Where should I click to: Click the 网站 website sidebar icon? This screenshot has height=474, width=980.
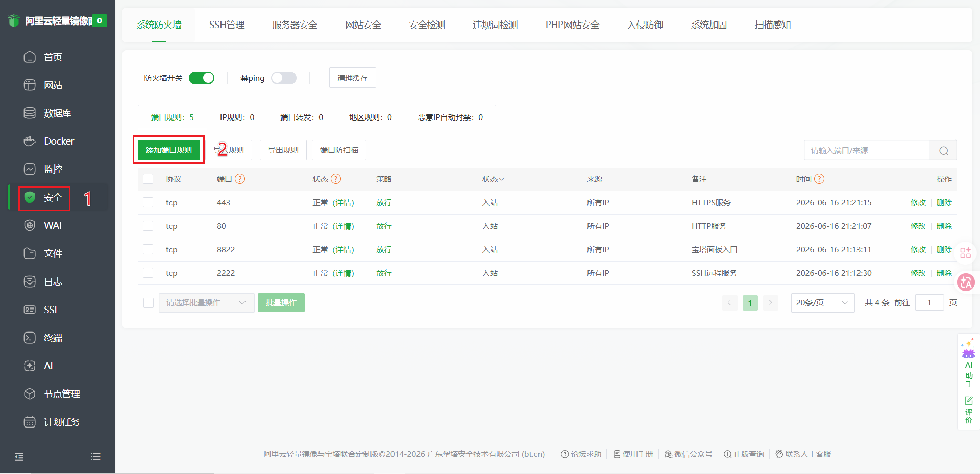pyautogui.click(x=30, y=85)
